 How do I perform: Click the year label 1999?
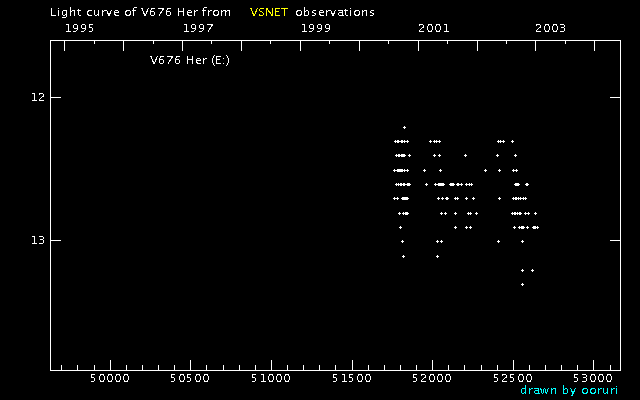(x=316, y=28)
